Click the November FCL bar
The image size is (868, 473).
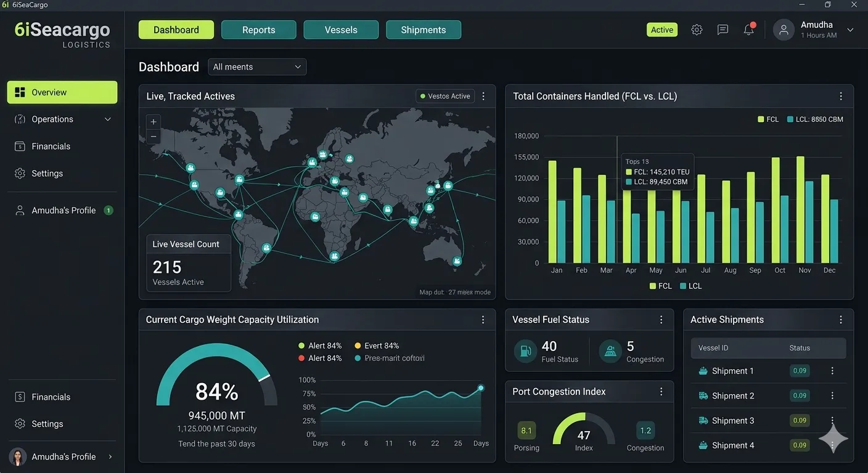tap(800, 210)
